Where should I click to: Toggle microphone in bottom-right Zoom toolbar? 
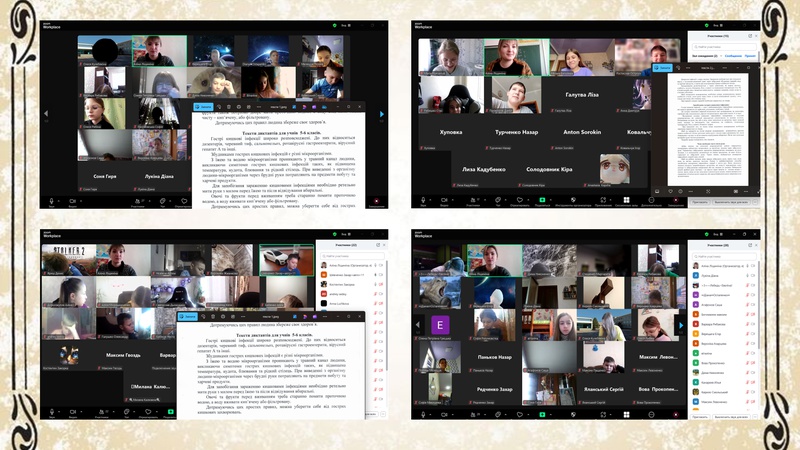pyautogui.click(x=422, y=414)
